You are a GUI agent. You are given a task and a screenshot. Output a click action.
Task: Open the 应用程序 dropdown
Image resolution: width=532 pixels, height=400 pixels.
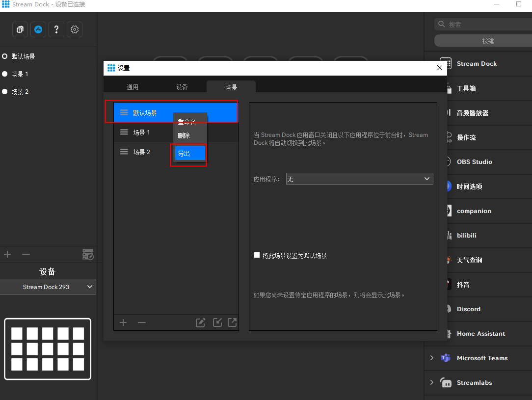point(359,179)
